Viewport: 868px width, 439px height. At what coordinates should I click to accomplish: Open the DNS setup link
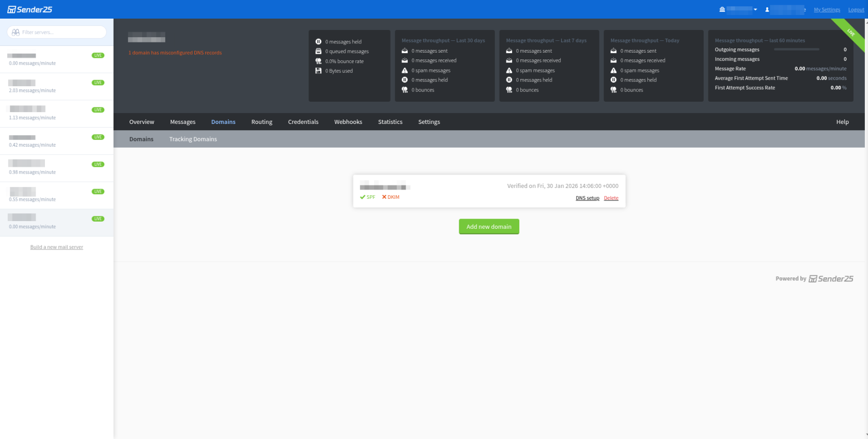point(587,198)
